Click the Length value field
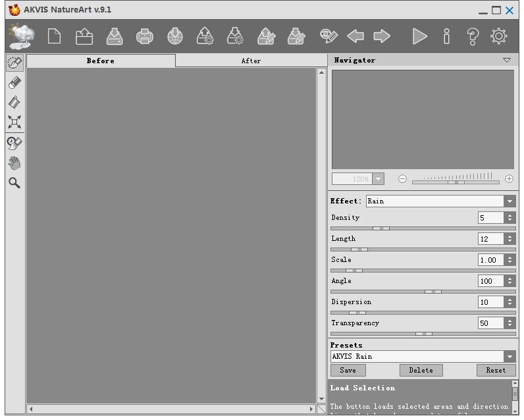The height and width of the screenshot is (420, 524). pyautogui.click(x=490, y=239)
